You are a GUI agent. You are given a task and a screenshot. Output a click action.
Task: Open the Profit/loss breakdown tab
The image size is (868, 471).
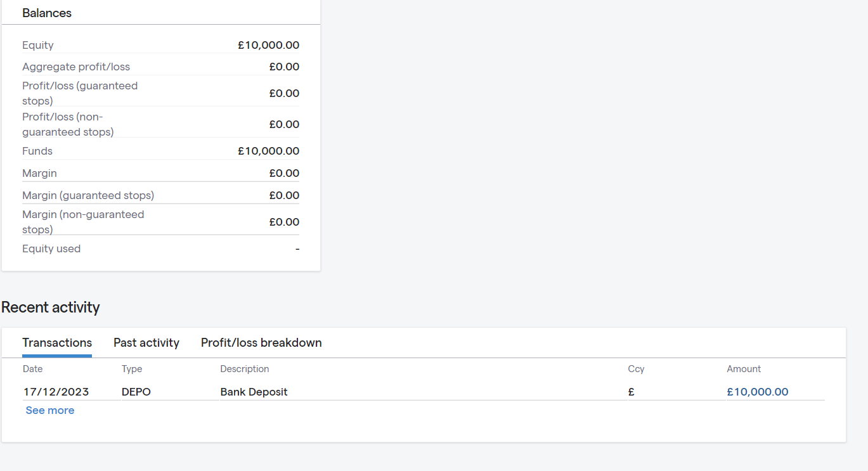(261, 343)
